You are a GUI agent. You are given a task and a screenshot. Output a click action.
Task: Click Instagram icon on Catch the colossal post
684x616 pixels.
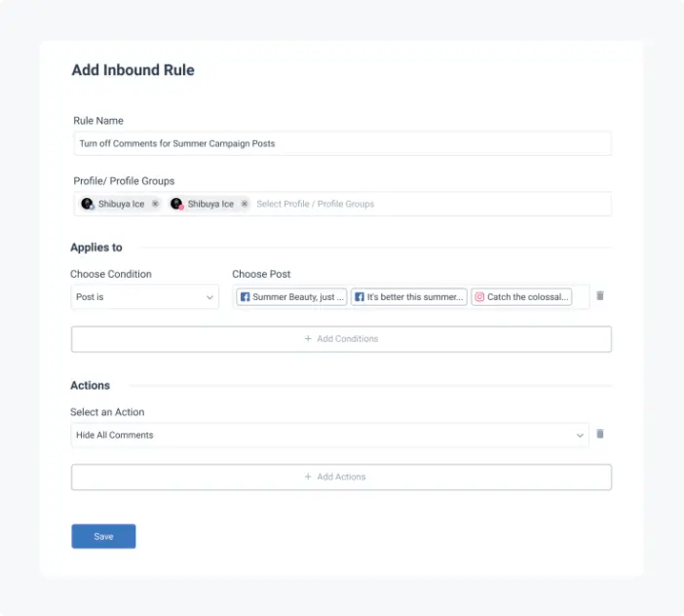pos(479,297)
